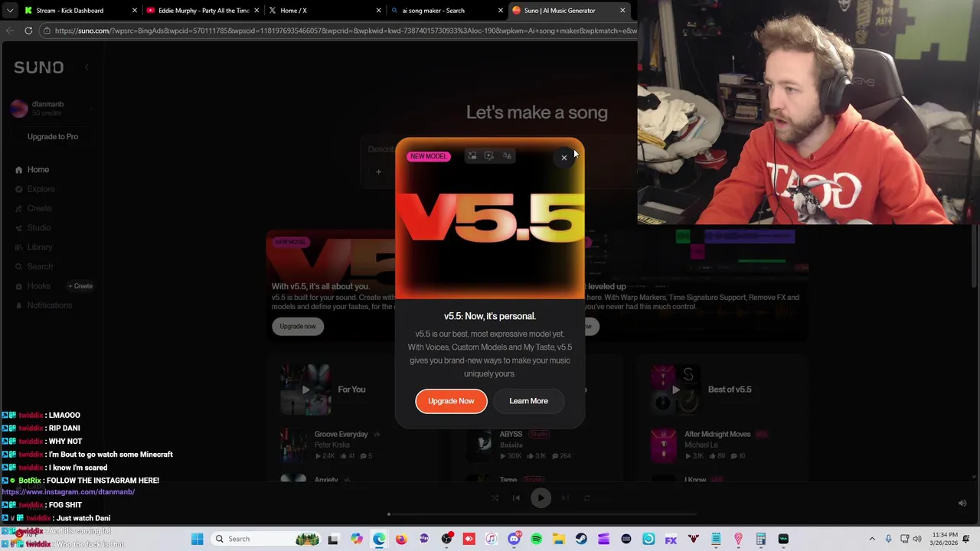Viewport: 980px width, 551px height.
Task: Collapse the Suno sidebar with the chevron
Action: click(87, 67)
